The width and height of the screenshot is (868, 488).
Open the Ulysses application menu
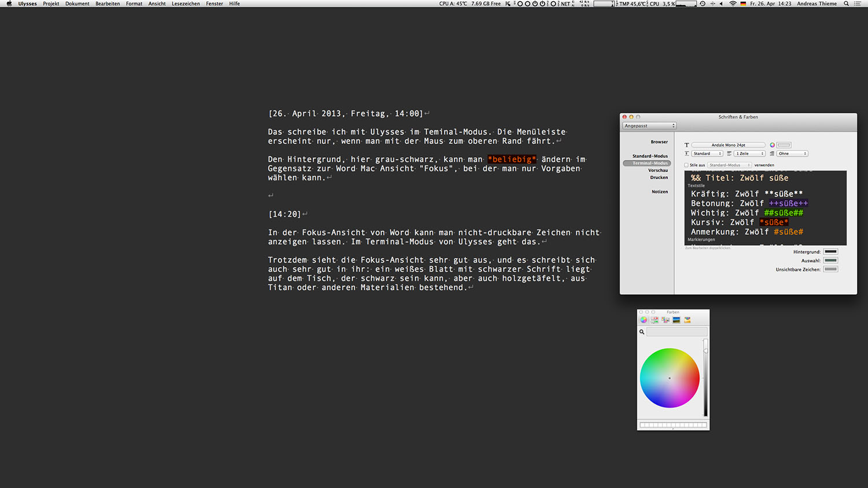point(27,3)
